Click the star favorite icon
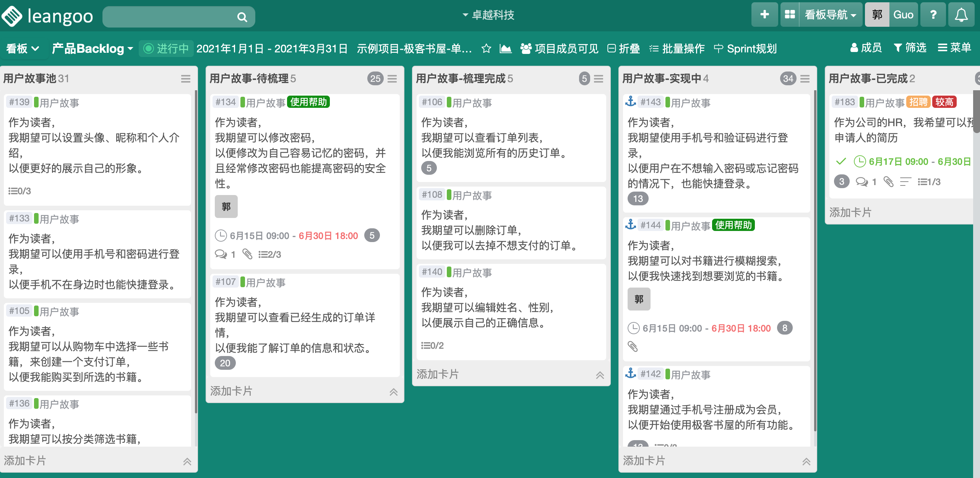This screenshot has height=478, width=980. click(486, 49)
